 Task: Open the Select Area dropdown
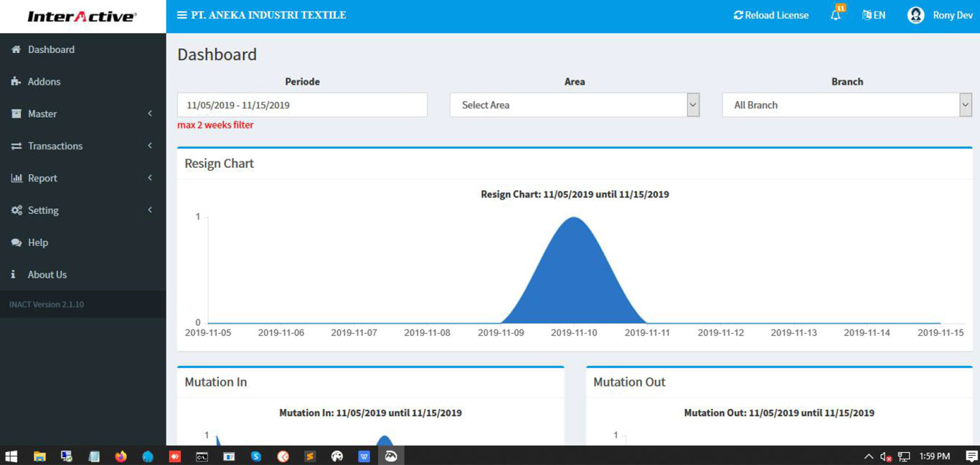(574, 105)
